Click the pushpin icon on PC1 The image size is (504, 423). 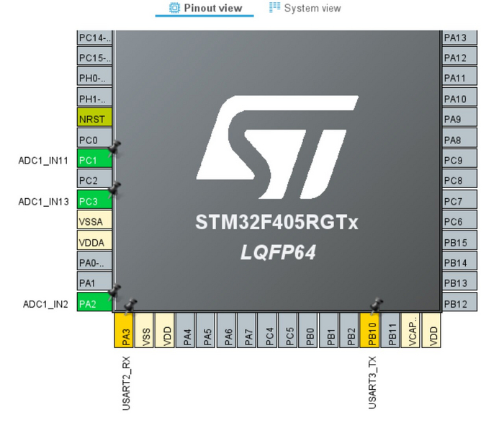[114, 148]
